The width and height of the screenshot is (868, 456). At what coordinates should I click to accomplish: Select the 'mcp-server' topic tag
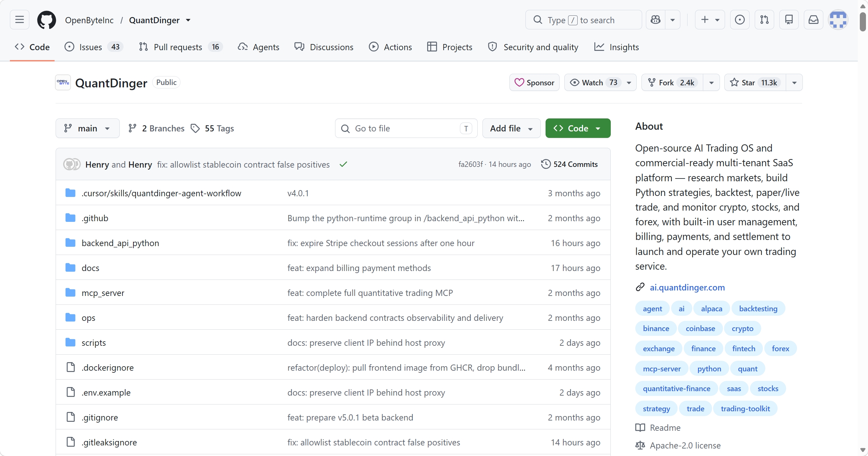662,369
